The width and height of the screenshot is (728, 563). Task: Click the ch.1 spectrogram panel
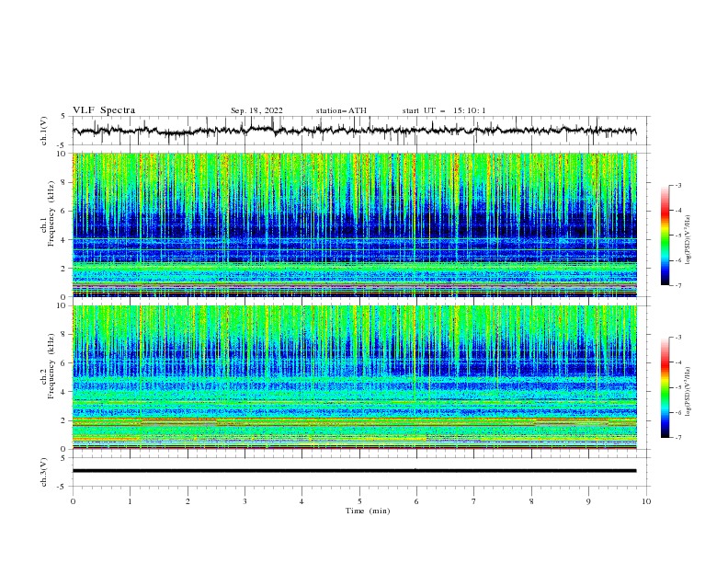tap(355, 224)
